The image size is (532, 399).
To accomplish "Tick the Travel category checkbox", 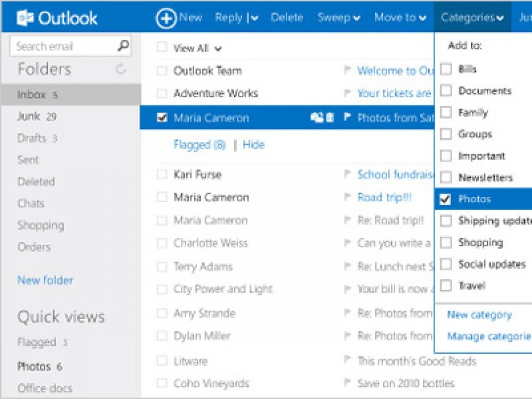I will (446, 286).
